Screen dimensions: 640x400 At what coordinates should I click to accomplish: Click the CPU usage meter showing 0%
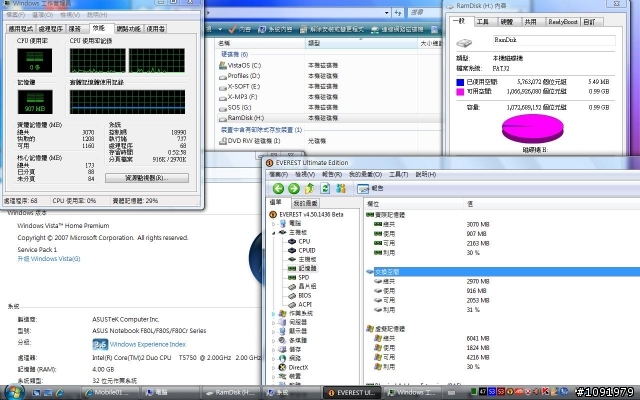(x=35, y=60)
